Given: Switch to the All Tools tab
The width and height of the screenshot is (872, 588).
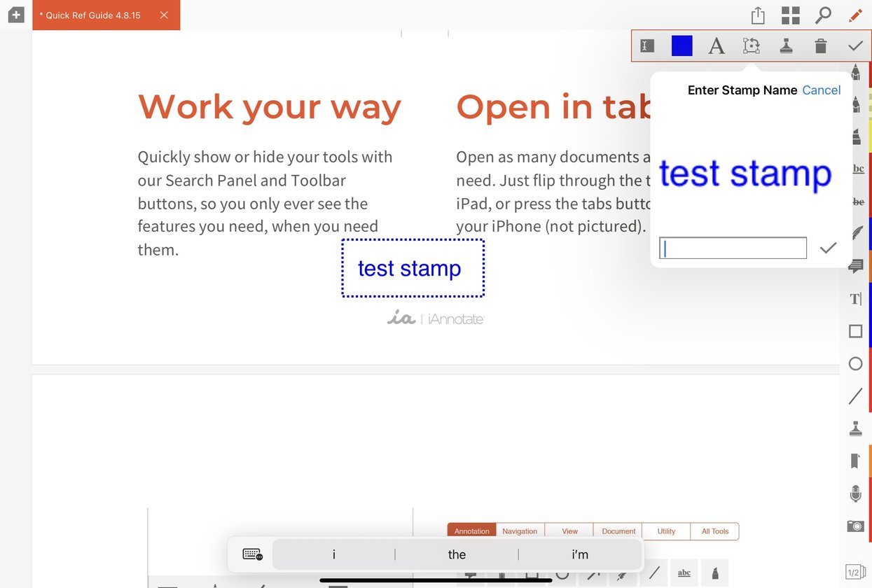Looking at the screenshot, I should coord(714,531).
